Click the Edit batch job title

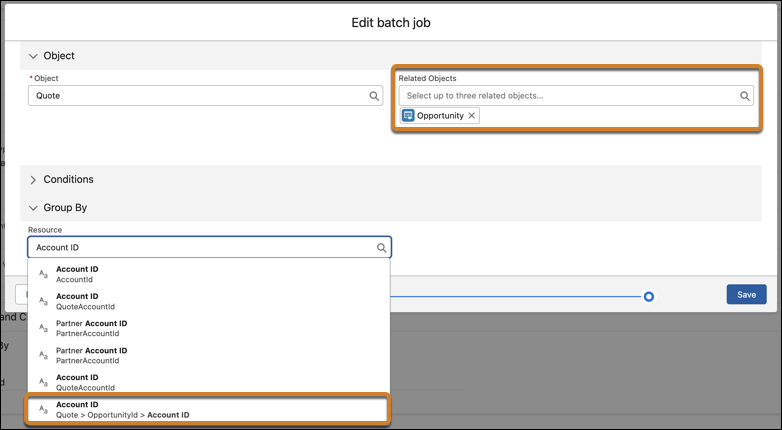[x=391, y=23]
